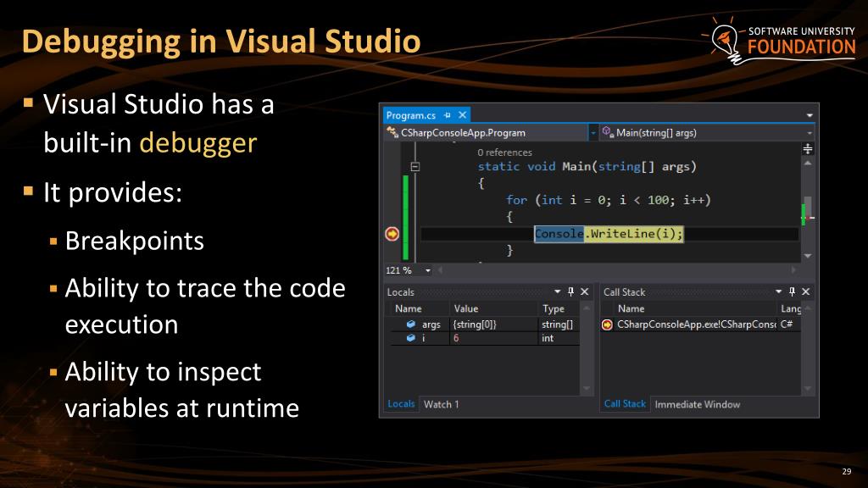Open the 121 % zoom dropdown
868x488 pixels.
428,270
